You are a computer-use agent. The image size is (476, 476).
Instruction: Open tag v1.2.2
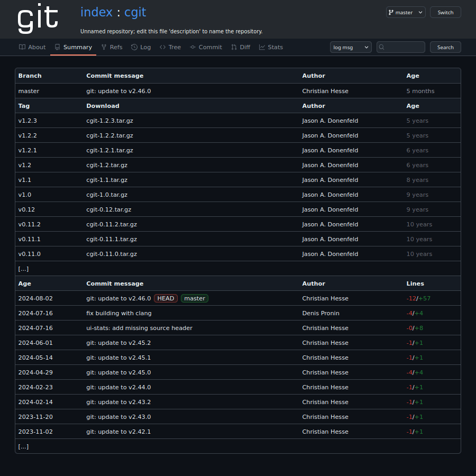[x=28, y=135]
